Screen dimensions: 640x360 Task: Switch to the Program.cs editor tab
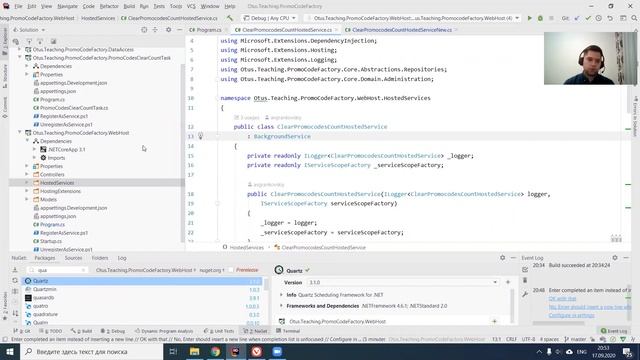[205, 30]
